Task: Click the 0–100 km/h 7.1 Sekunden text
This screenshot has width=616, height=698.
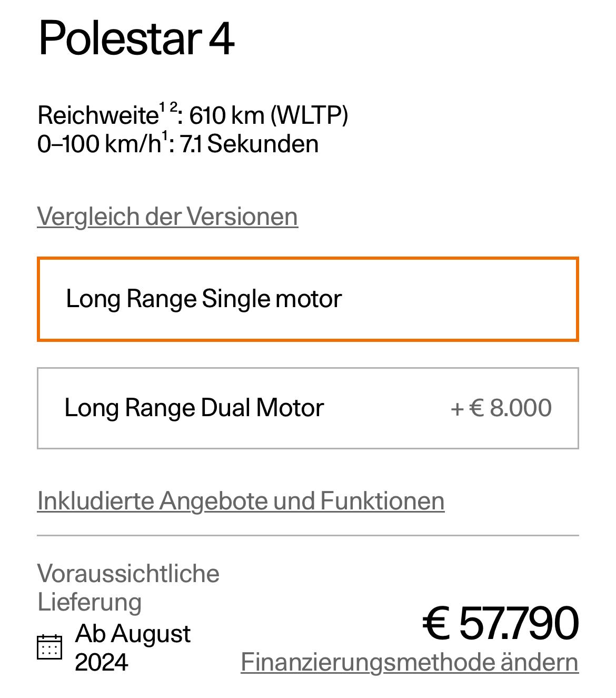Action: pos(178,144)
